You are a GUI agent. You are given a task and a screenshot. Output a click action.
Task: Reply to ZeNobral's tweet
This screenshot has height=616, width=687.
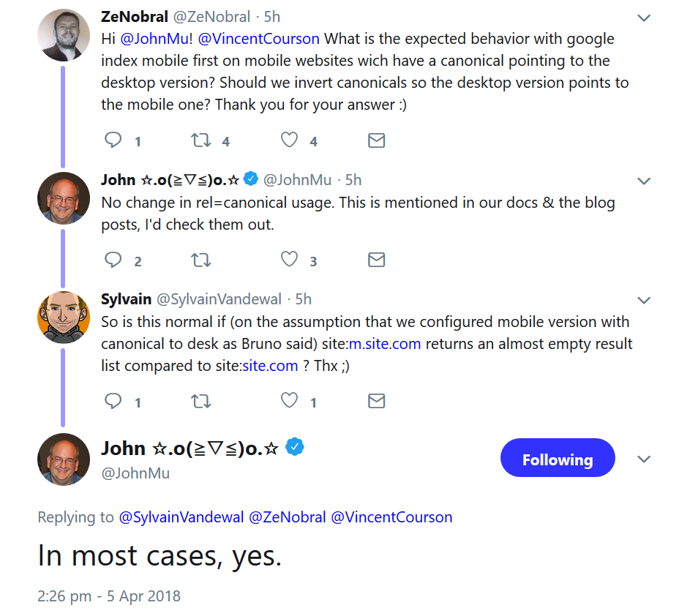(x=113, y=140)
